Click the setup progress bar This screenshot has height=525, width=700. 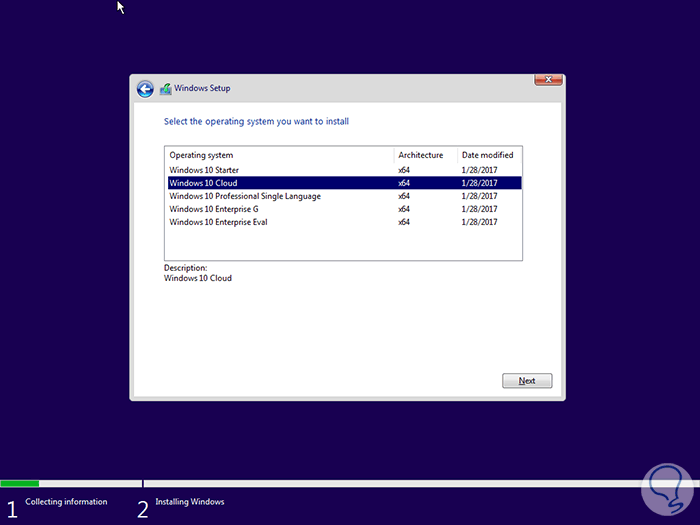point(350,483)
